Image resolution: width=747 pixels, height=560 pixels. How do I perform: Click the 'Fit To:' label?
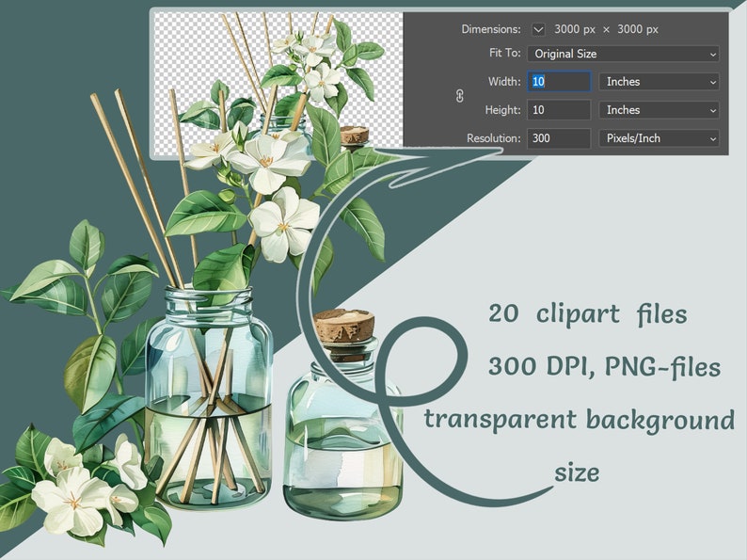[x=504, y=53]
